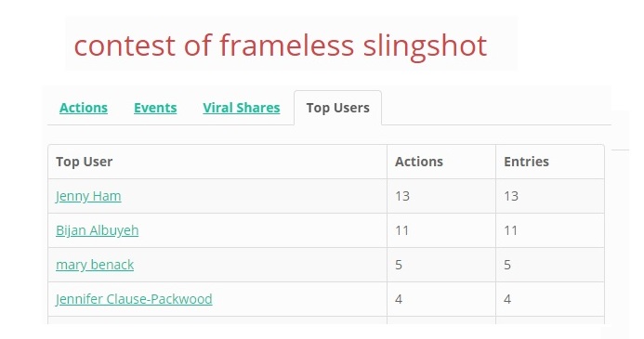Open Jenny Ham's user profile link
This screenshot has width=644, height=339.
point(88,196)
